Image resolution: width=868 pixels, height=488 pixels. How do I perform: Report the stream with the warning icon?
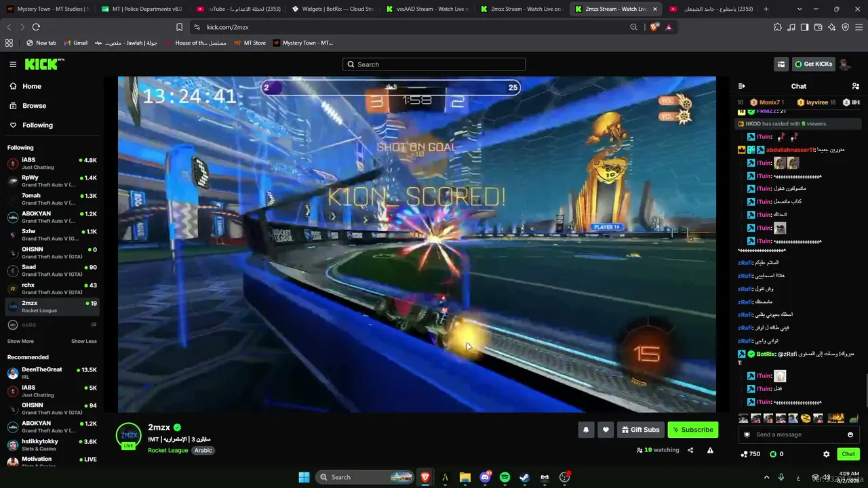click(710, 450)
